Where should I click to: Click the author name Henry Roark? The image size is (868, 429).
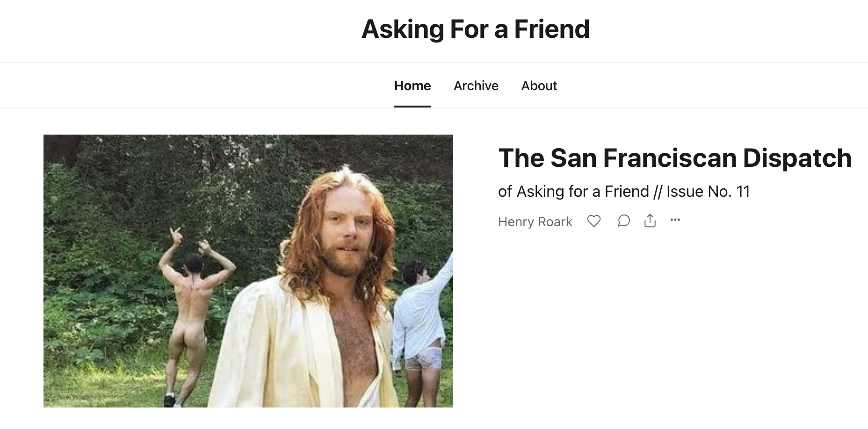coord(535,222)
